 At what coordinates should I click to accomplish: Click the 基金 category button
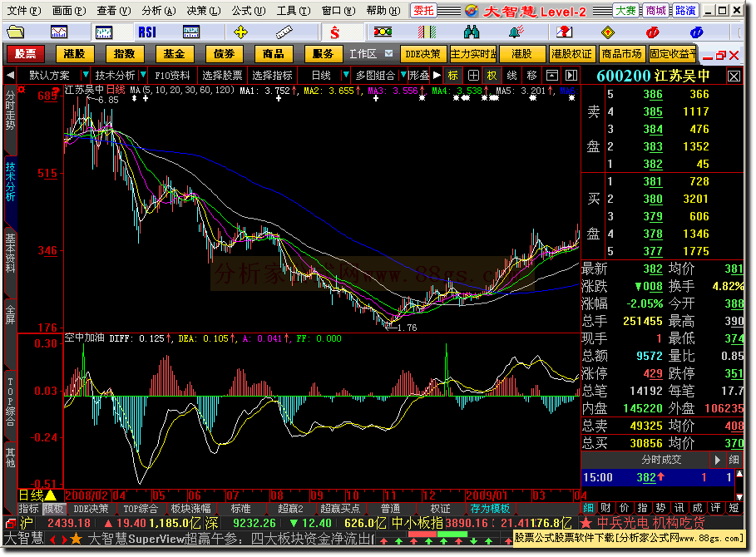pyautogui.click(x=174, y=54)
